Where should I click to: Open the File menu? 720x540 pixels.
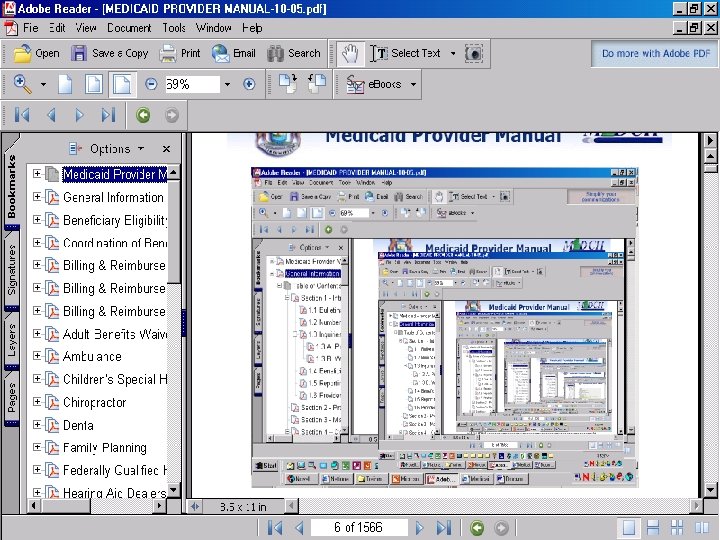[x=30, y=28]
